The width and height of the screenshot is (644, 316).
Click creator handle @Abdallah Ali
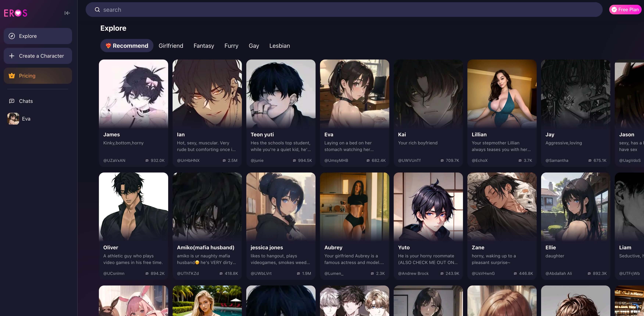[x=559, y=274]
